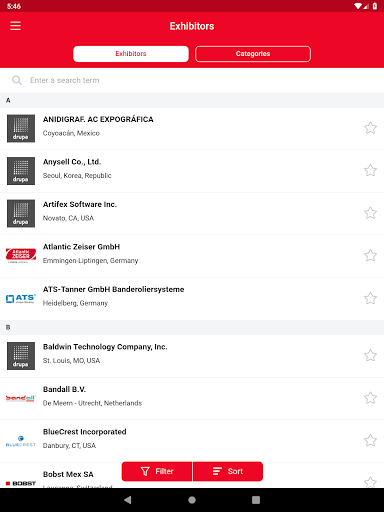Open the Filter options

[157, 471]
